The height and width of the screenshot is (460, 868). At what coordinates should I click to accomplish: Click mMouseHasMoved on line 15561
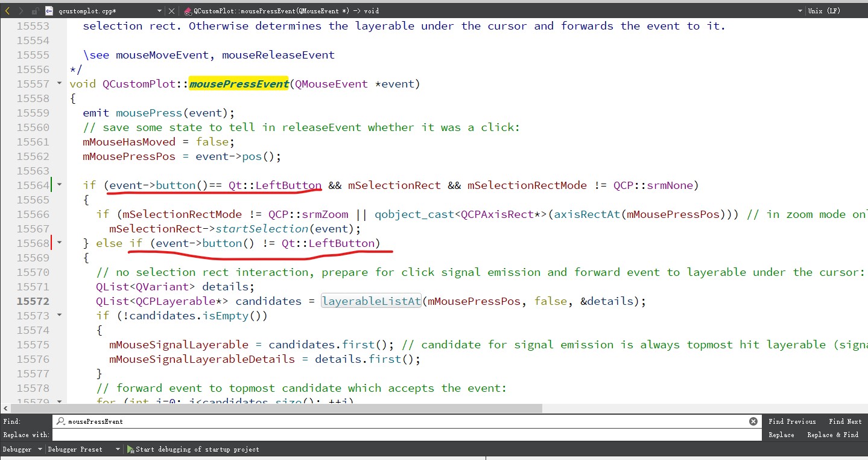point(129,142)
